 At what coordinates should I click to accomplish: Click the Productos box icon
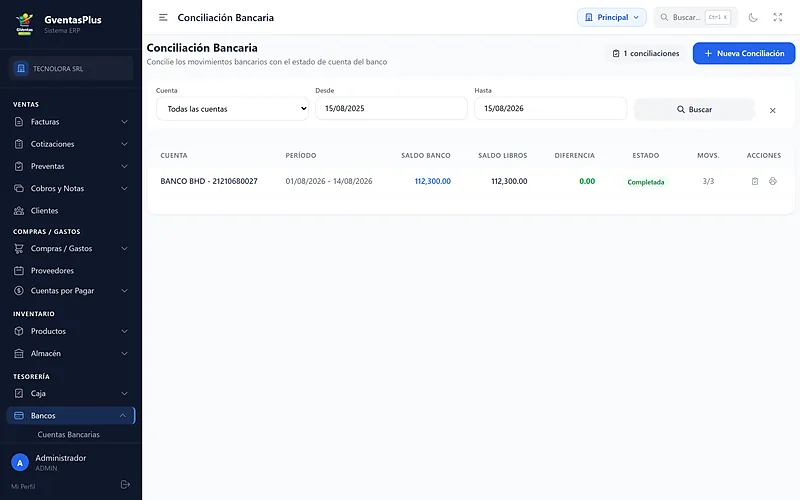(19, 331)
